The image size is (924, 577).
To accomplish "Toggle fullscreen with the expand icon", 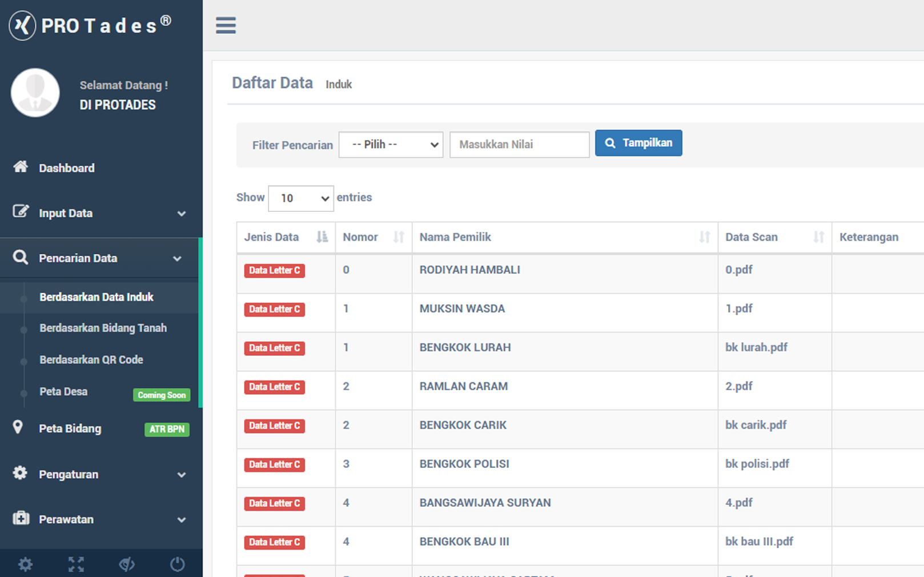I will (76, 564).
